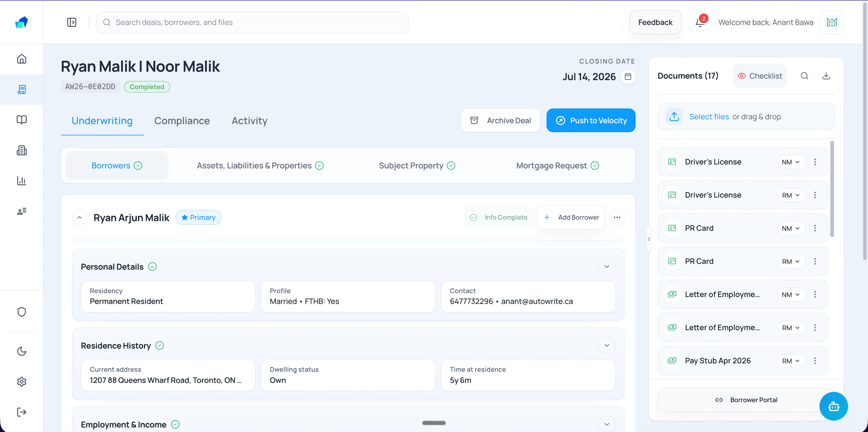Open kebab menu for Pay Stub Apr 2026
The width and height of the screenshot is (868, 432).
coord(815,361)
